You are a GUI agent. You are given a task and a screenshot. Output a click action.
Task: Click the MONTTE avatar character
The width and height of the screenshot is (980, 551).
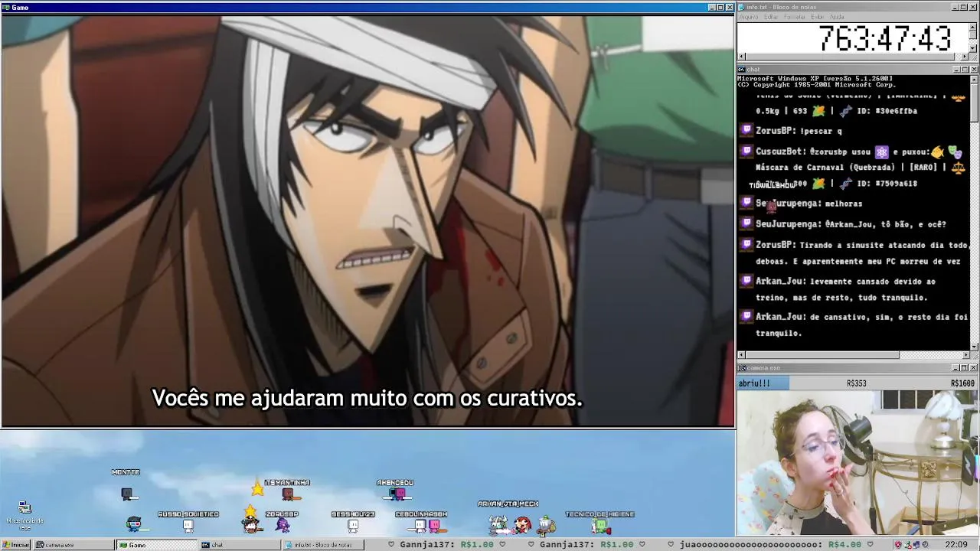point(127,494)
